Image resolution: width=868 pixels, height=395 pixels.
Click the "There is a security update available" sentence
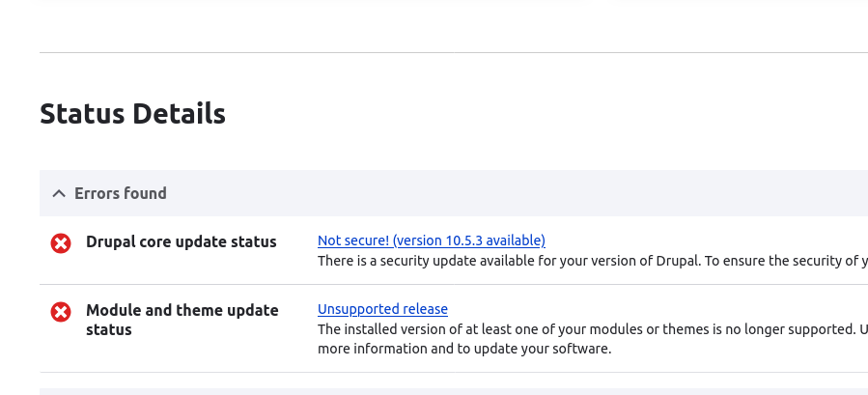coord(579,261)
